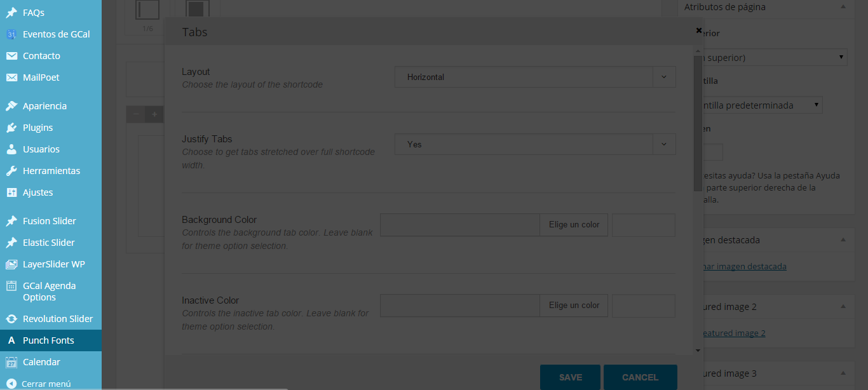Click the plus button in builder row
868x390 pixels.
pyautogui.click(x=154, y=114)
